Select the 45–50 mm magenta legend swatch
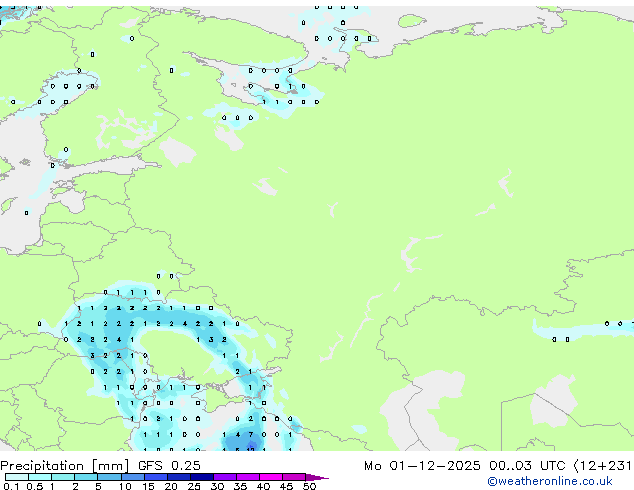634x490 pixels. (x=294, y=477)
